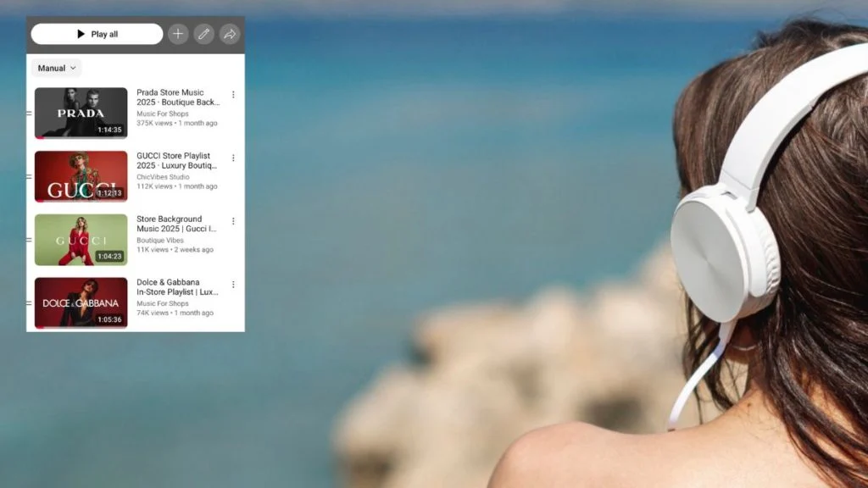Open the green Gucci Store Background thumbnail
This screenshot has height=488, width=868.
tap(81, 240)
